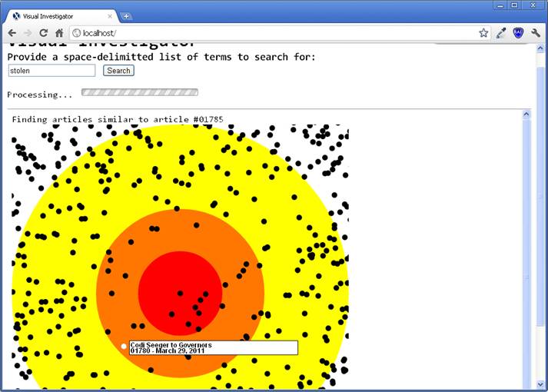Click the browser Forward arrow
This screenshot has height=392, width=548.
[28, 33]
